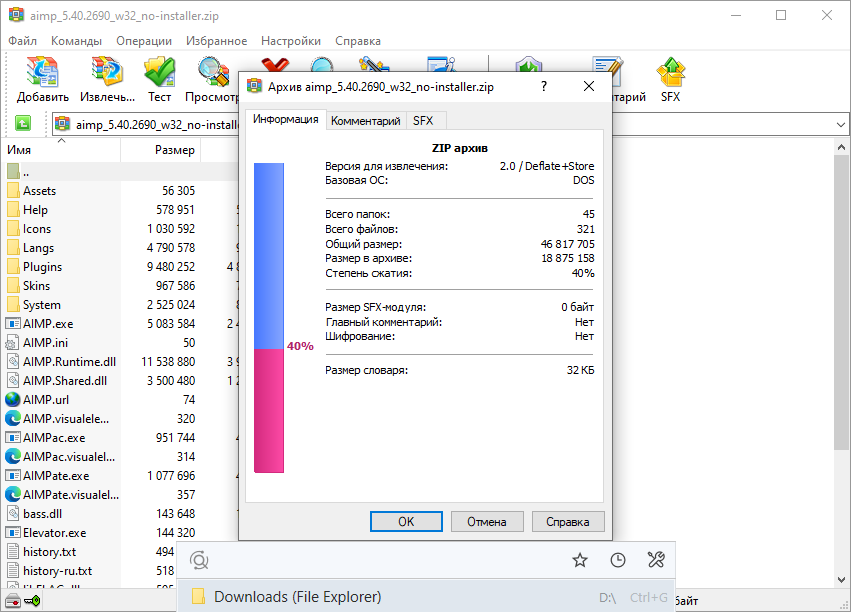The height and width of the screenshot is (612, 851).
Task: Select the AIMP.Shared.dll file
Action: [x=65, y=380]
